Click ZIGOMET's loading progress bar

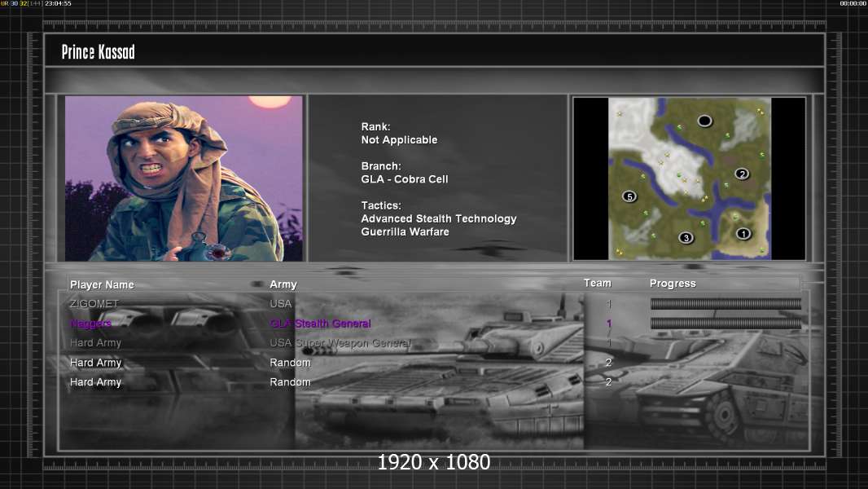click(x=726, y=303)
